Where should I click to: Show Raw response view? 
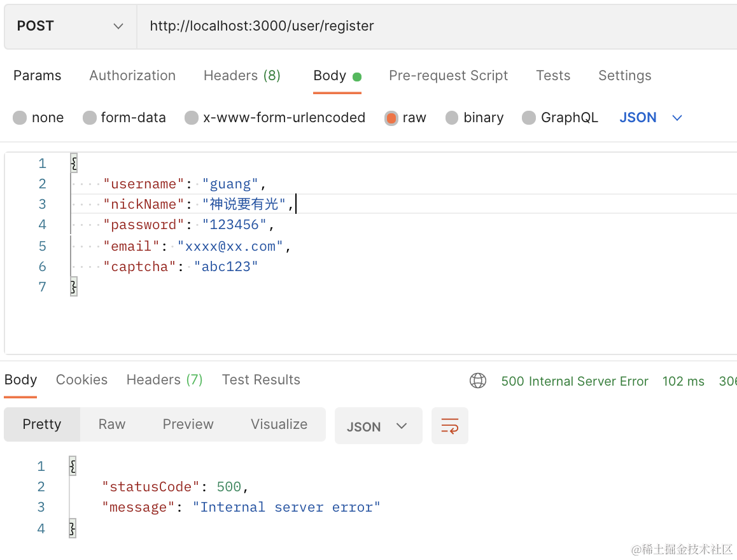(x=112, y=424)
